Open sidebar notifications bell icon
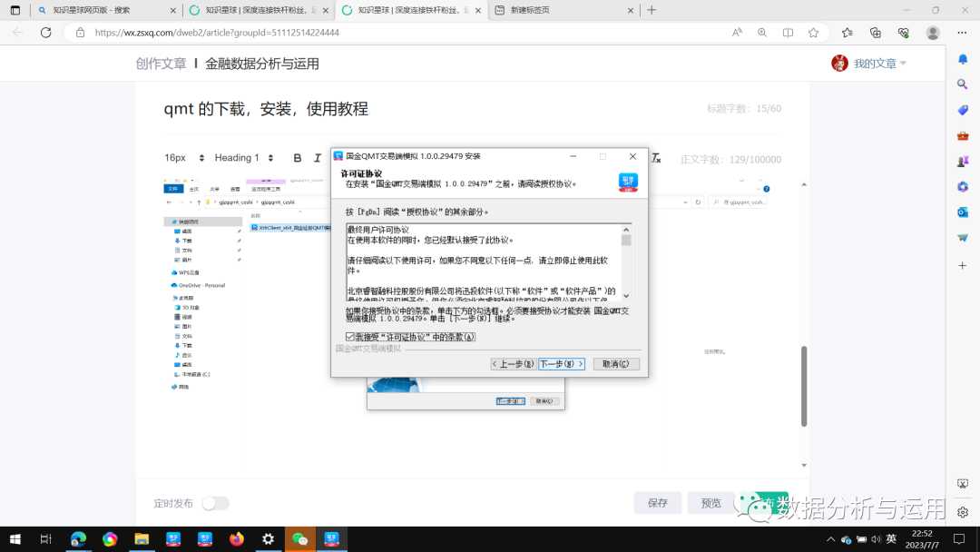Screen dimensions: 980x552 point(963,59)
